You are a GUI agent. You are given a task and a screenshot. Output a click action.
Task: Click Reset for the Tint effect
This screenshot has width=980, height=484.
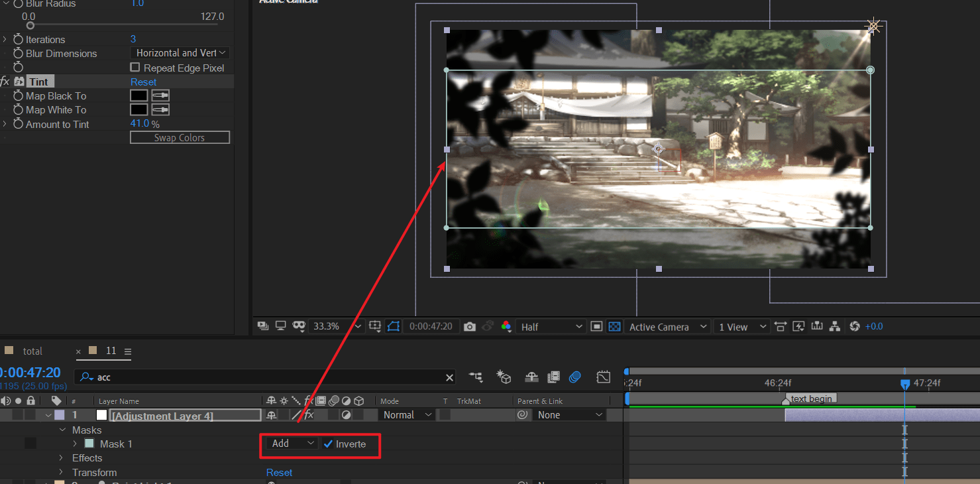pyautogui.click(x=143, y=82)
